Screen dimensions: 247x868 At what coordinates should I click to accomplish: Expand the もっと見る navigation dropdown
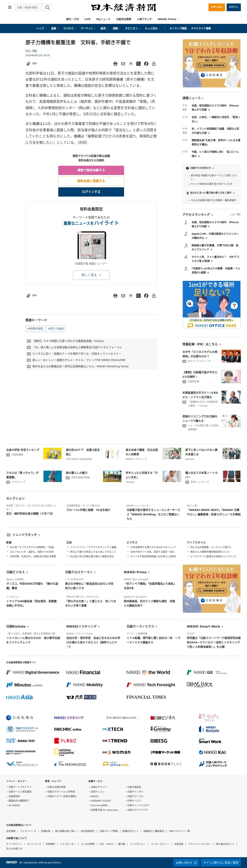coord(152,28)
